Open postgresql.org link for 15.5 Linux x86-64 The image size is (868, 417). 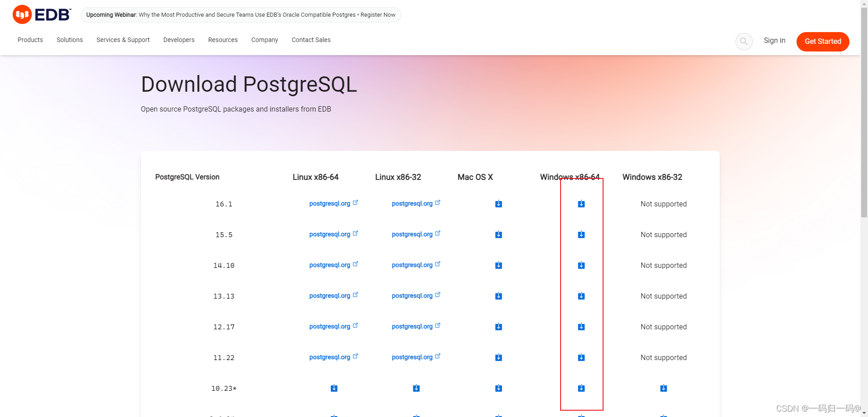334,234
